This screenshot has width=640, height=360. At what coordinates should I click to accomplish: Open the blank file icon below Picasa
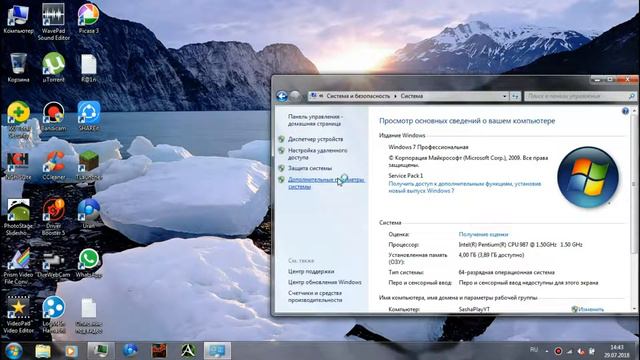[89, 68]
